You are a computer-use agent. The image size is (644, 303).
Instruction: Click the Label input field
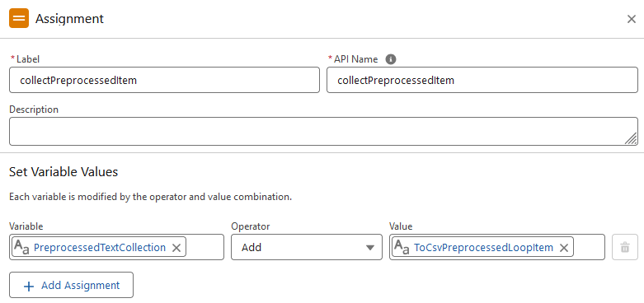tap(164, 80)
